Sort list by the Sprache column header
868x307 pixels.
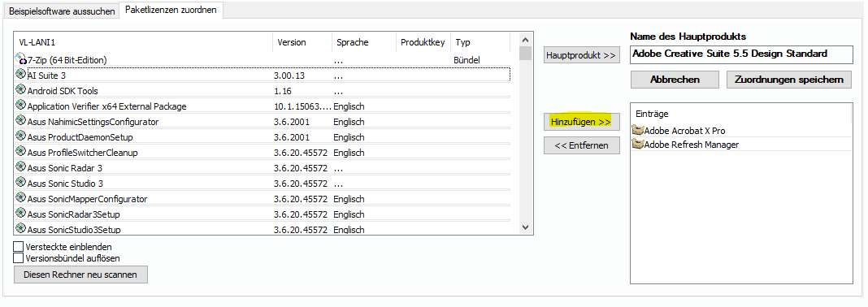[364, 42]
